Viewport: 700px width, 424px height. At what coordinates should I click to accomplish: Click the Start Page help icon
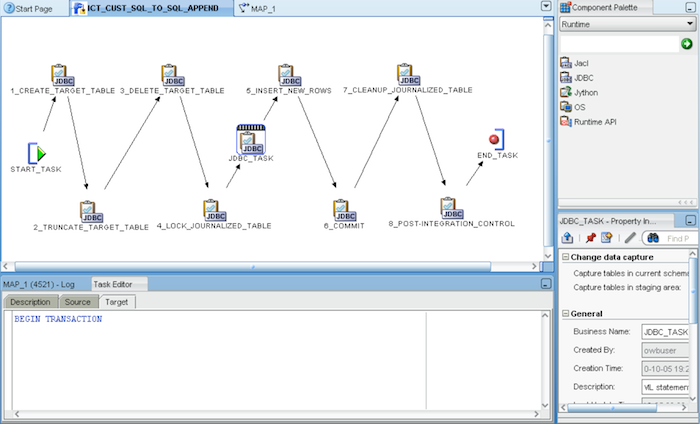(9, 8)
